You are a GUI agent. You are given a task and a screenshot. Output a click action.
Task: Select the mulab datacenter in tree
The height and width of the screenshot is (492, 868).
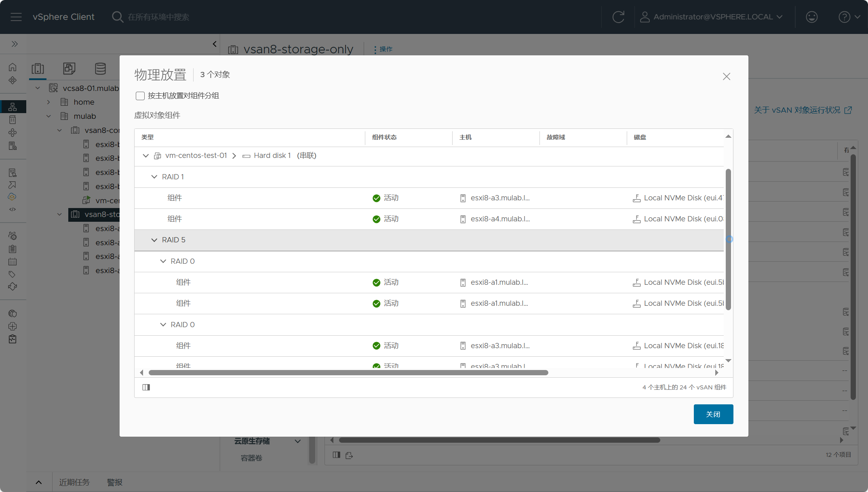[84, 116]
